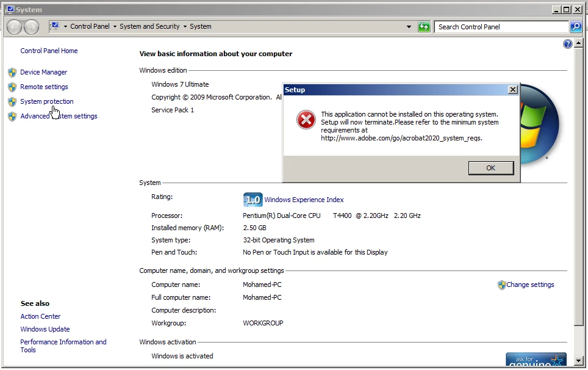Click the shield icon beside Device Manager
This screenshot has height=370, width=588.
(12, 72)
